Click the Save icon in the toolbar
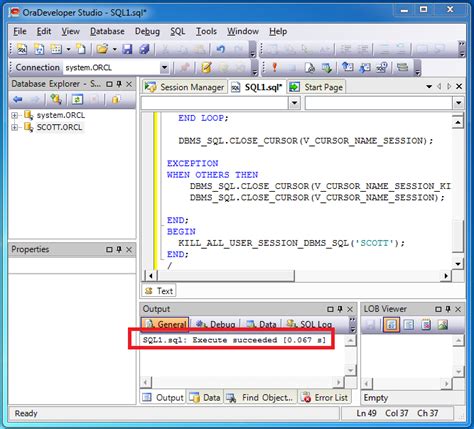The image size is (474, 429). point(127,49)
